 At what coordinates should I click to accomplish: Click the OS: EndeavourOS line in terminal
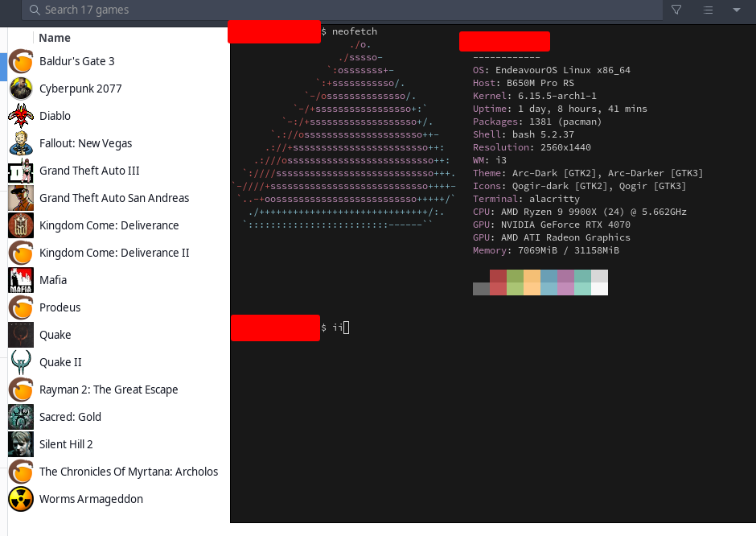click(551, 70)
